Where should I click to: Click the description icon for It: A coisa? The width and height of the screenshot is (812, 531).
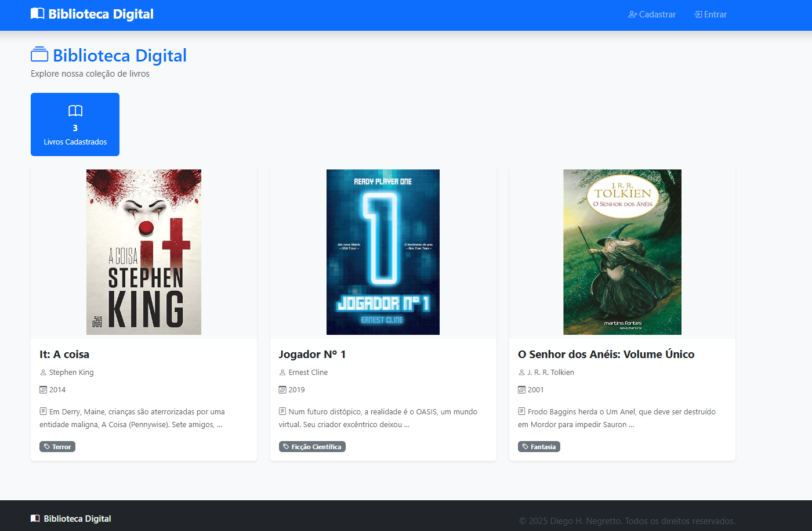click(x=43, y=411)
